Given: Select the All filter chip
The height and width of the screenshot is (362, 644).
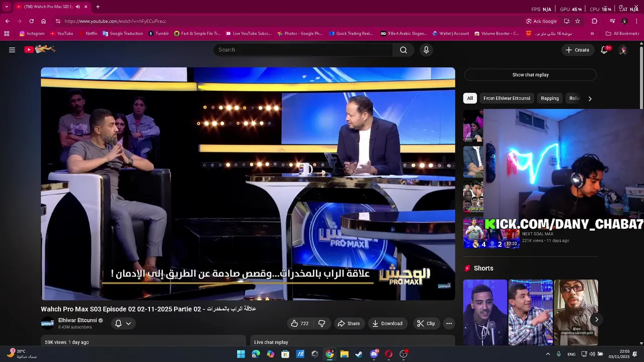Looking at the screenshot, I should pos(470,99).
